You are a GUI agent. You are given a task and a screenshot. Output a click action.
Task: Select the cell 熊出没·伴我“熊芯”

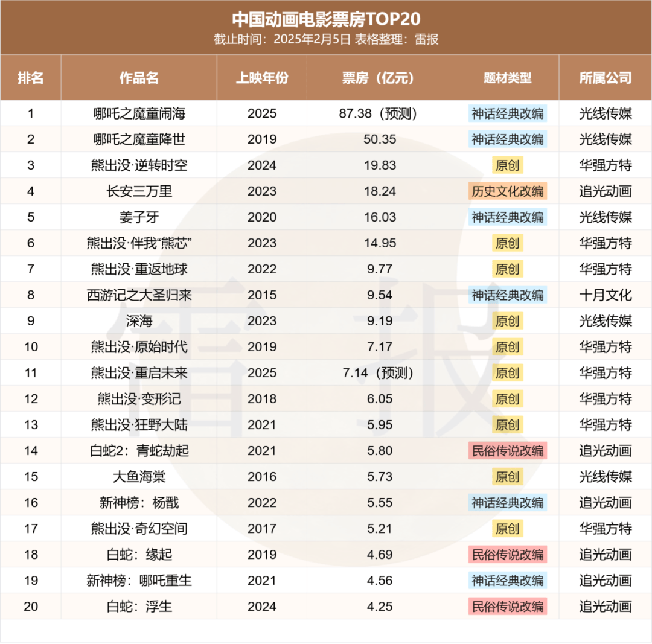(139, 243)
